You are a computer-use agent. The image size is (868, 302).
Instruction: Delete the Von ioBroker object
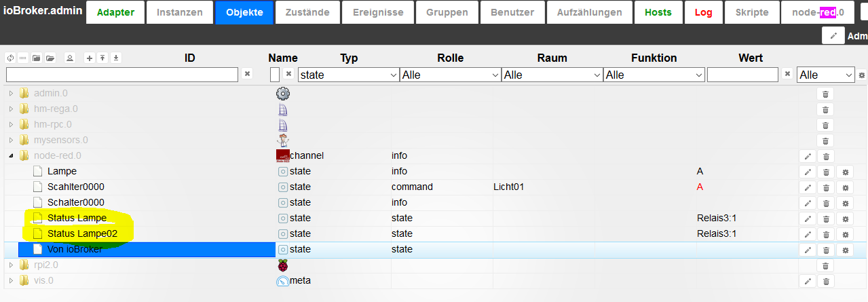click(x=825, y=250)
